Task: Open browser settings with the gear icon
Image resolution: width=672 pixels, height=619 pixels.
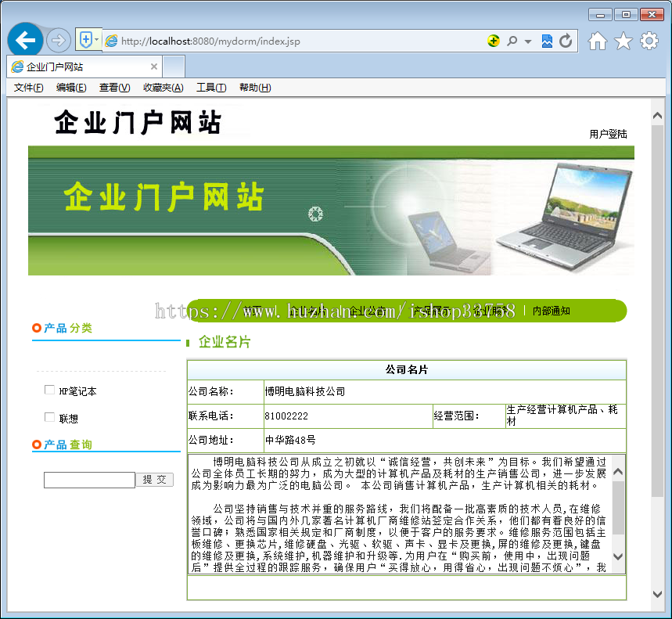Action: [x=647, y=41]
